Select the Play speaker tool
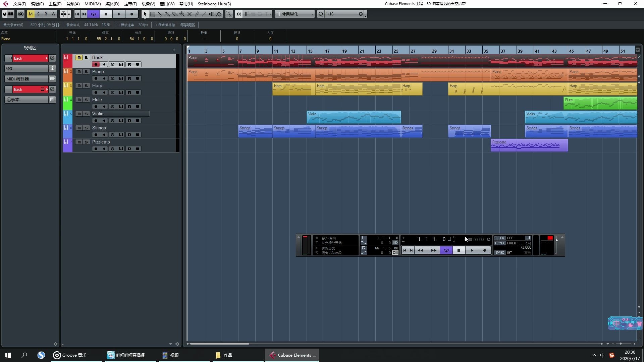 tap(212, 14)
